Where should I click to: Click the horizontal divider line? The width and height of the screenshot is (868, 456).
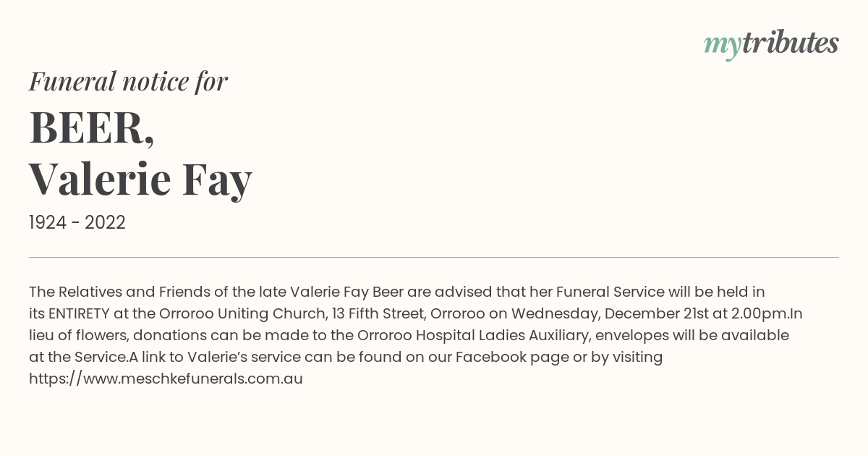coord(434,257)
